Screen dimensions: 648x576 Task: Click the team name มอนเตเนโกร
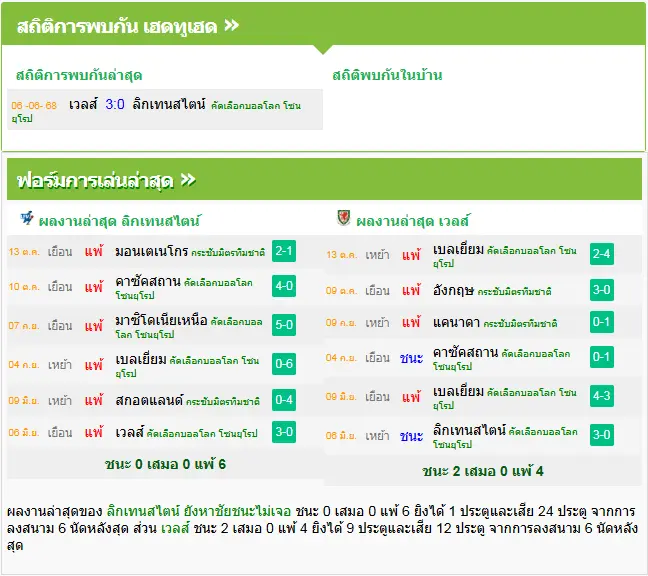152,251
